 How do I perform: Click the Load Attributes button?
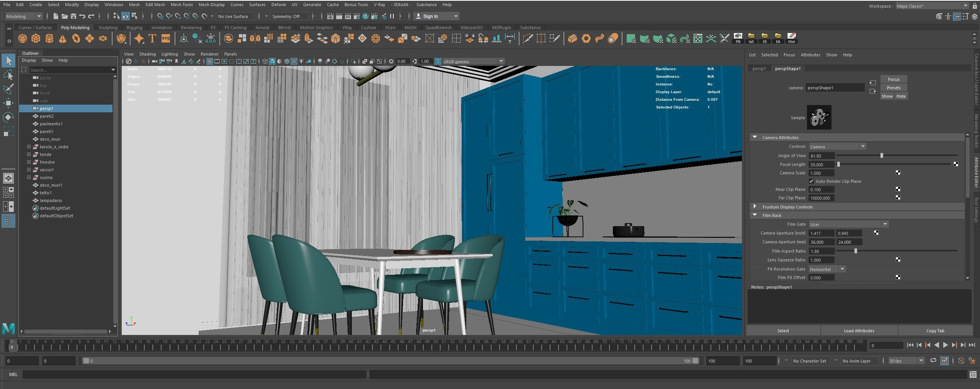[859, 331]
